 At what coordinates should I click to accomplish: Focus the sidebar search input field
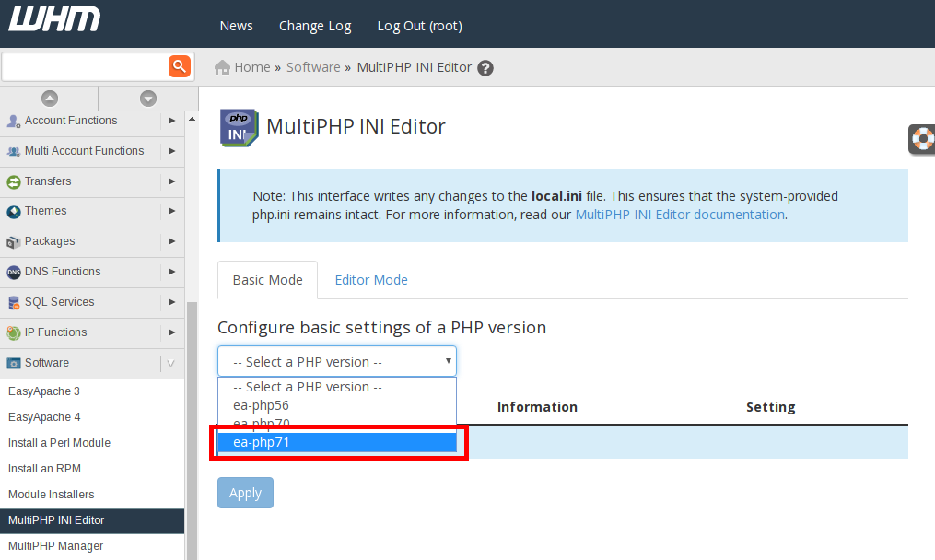[86, 66]
